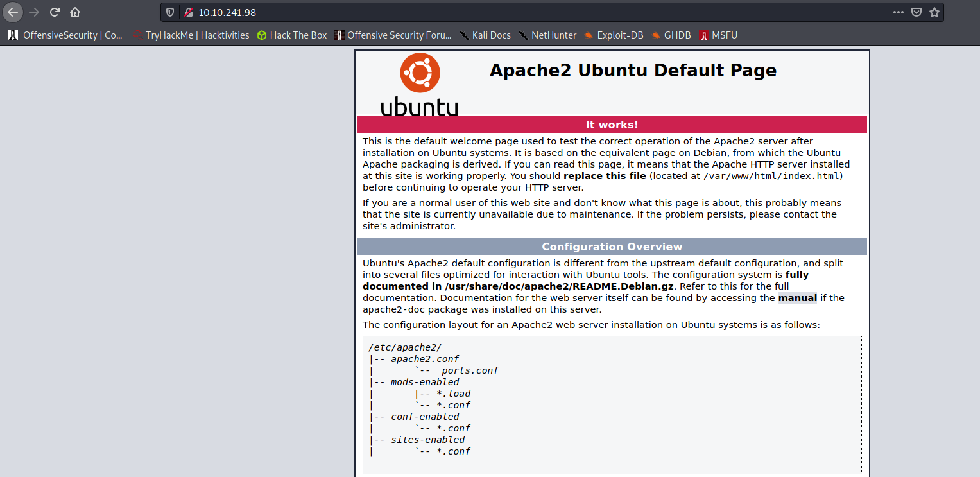Open the page actions meatball menu
The width and height of the screenshot is (980, 477).
[898, 12]
